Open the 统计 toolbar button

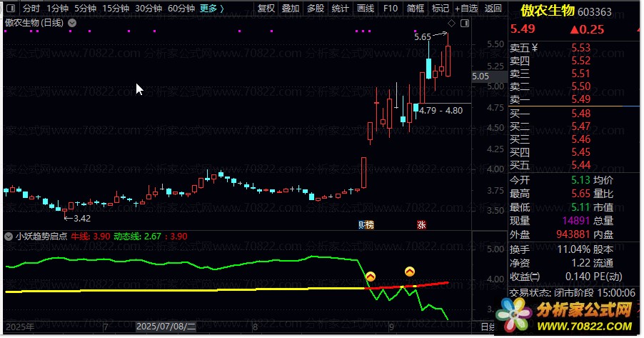(x=340, y=9)
